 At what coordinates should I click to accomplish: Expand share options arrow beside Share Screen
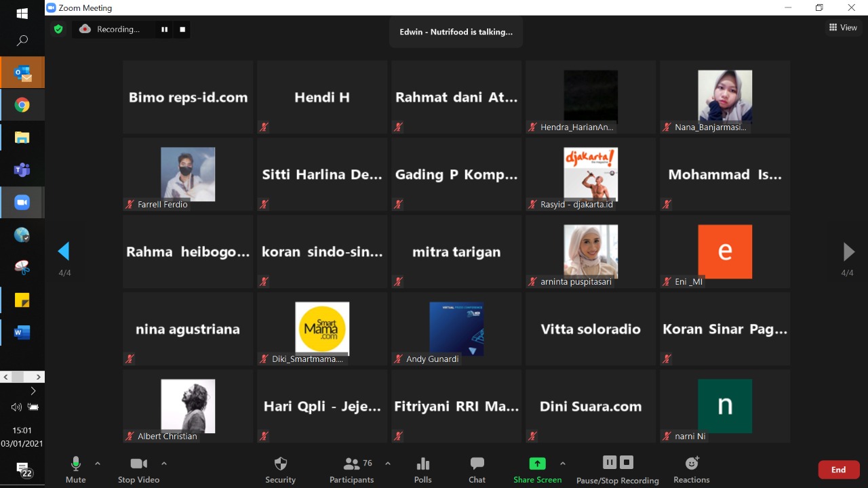562,464
